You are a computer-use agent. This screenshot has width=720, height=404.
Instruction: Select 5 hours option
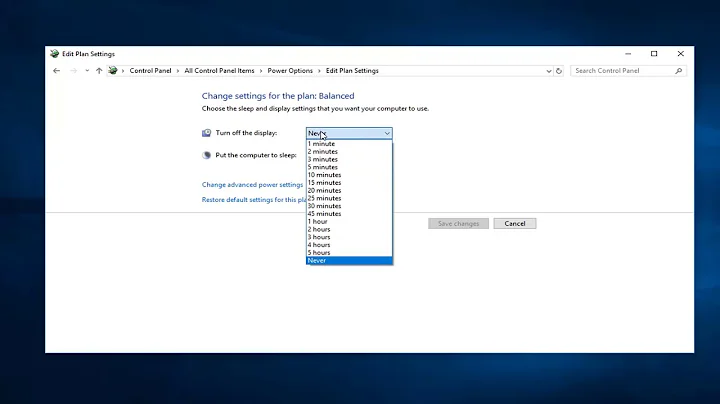coord(349,253)
